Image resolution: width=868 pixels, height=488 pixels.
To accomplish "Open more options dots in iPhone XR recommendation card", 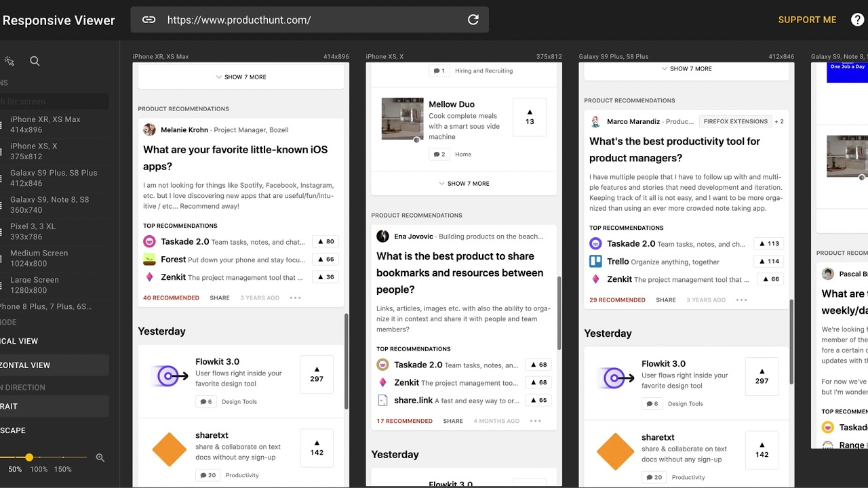I will 295,298.
